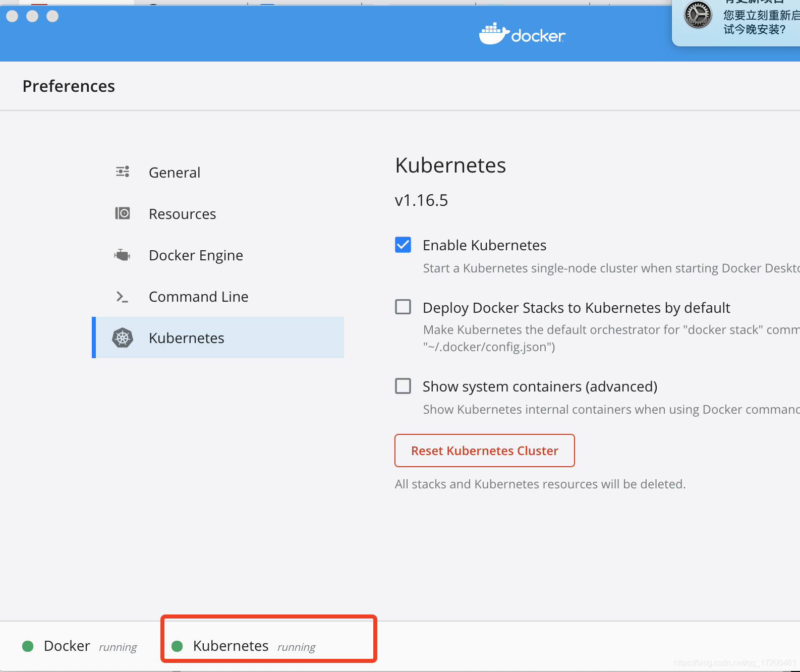Click Reset Kubernetes Cluster button
Screen dimensions: 800x672
click(485, 451)
